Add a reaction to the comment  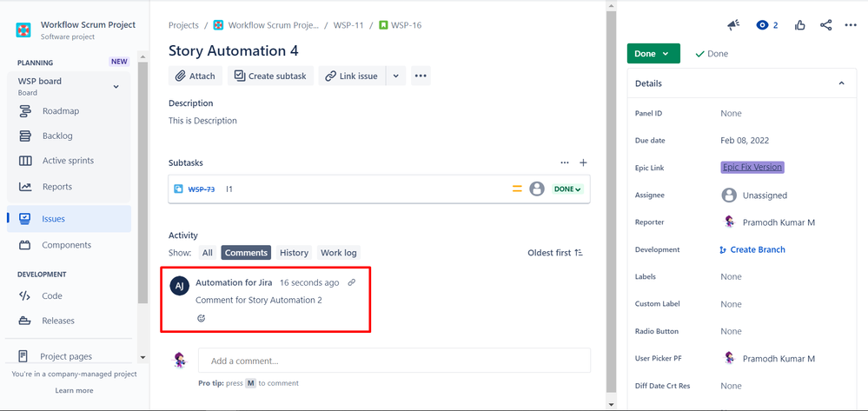pyautogui.click(x=202, y=318)
